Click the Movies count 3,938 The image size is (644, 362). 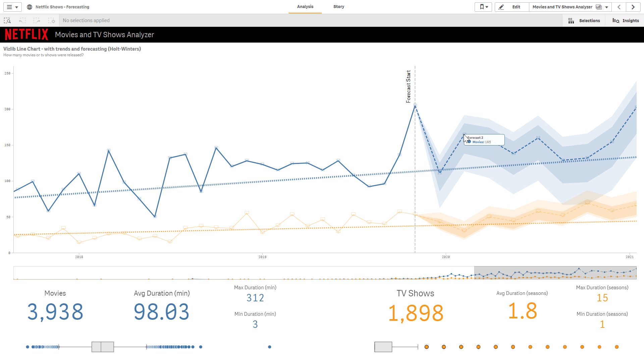[55, 312]
